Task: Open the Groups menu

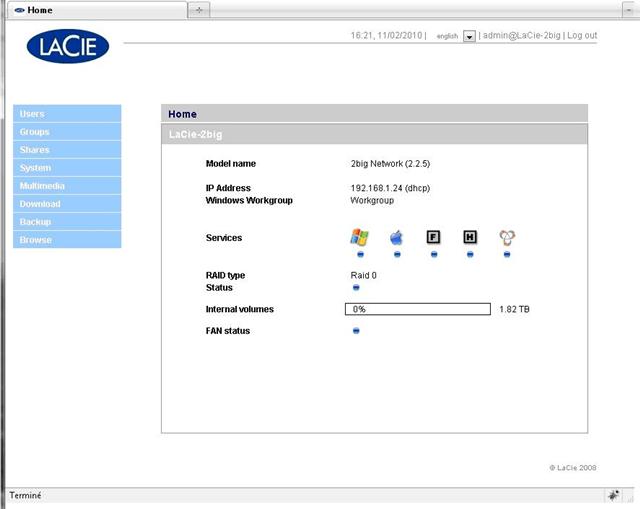Action: point(67,132)
